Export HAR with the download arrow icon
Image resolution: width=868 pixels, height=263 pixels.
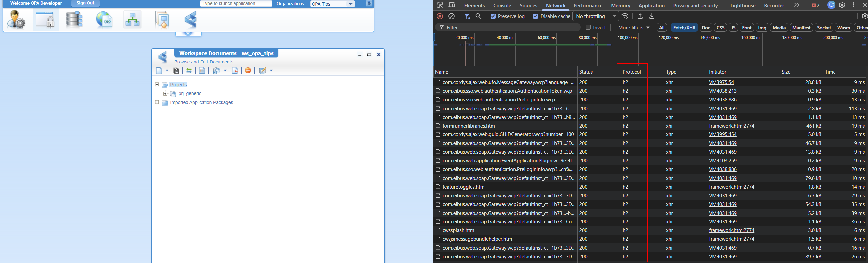pyautogui.click(x=652, y=16)
